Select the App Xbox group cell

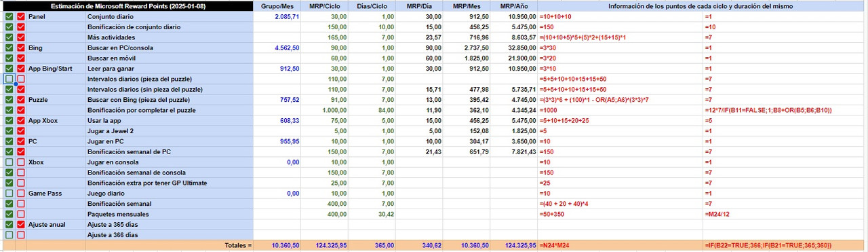[x=56, y=120]
